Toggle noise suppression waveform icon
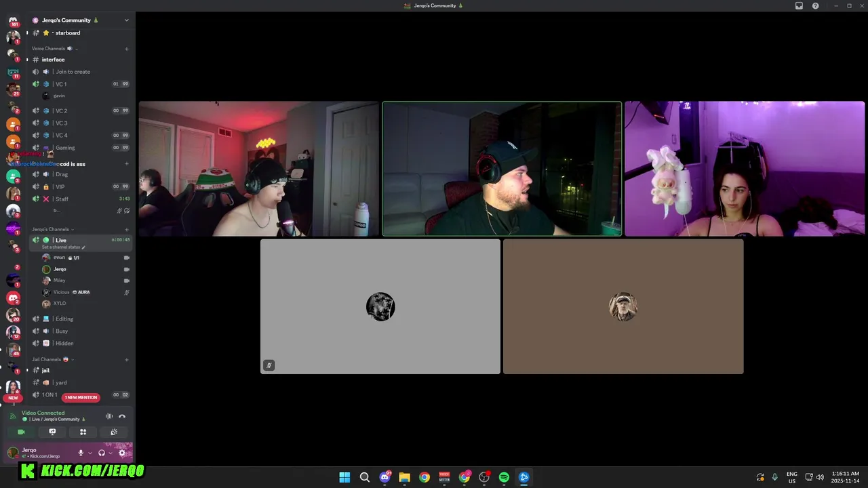The height and width of the screenshot is (488, 868). coord(109,416)
